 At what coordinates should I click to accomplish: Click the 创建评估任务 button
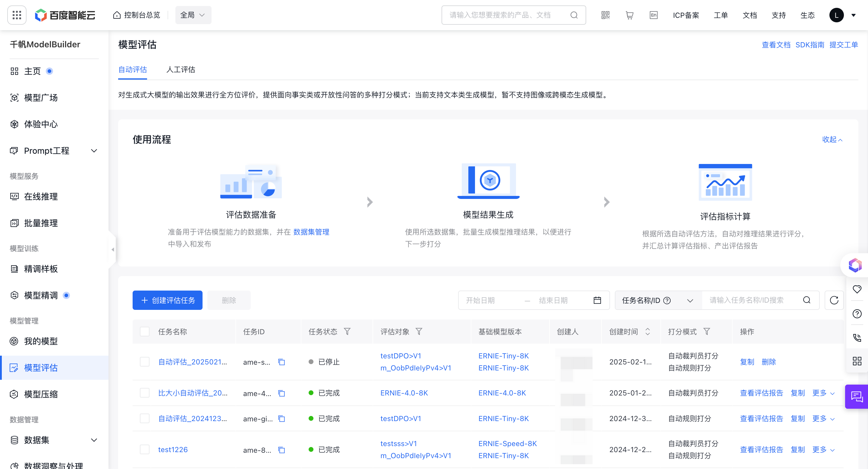168,300
